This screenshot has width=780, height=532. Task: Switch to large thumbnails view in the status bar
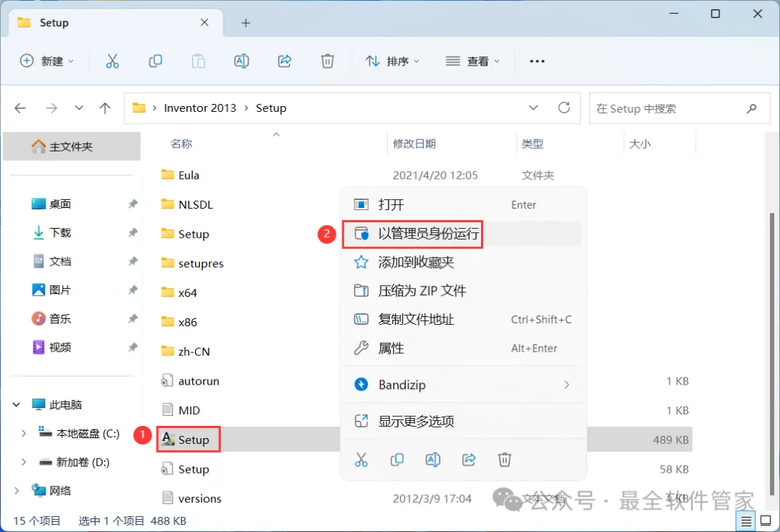(766, 521)
